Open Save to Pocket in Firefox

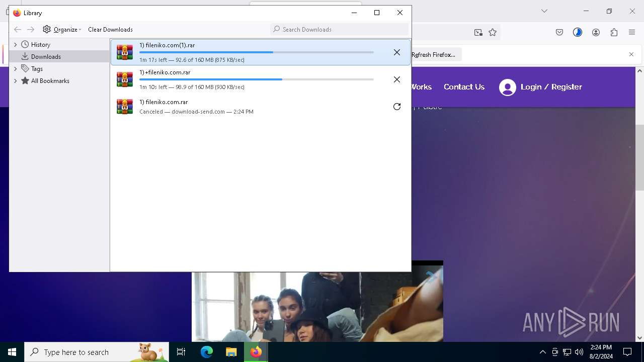(x=559, y=32)
